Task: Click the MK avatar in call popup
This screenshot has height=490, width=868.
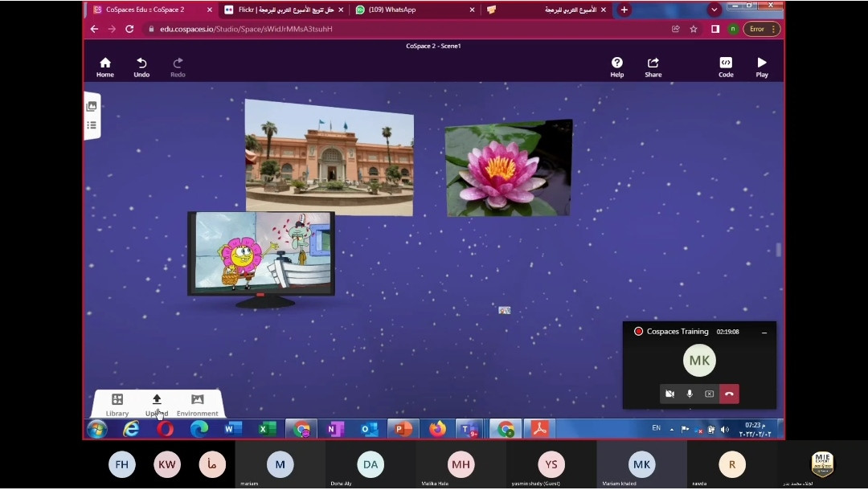Action: tap(699, 361)
